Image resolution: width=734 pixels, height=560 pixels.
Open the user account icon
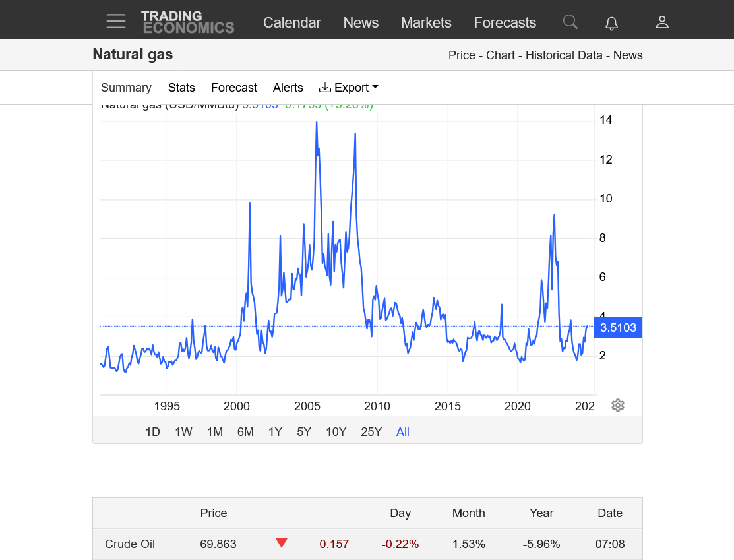click(x=662, y=22)
